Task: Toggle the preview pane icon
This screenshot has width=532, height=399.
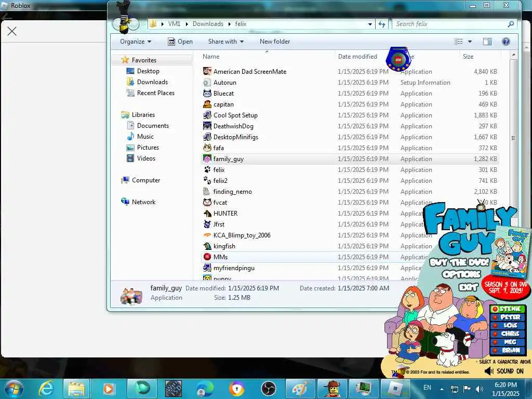Action: click(487, 42)
